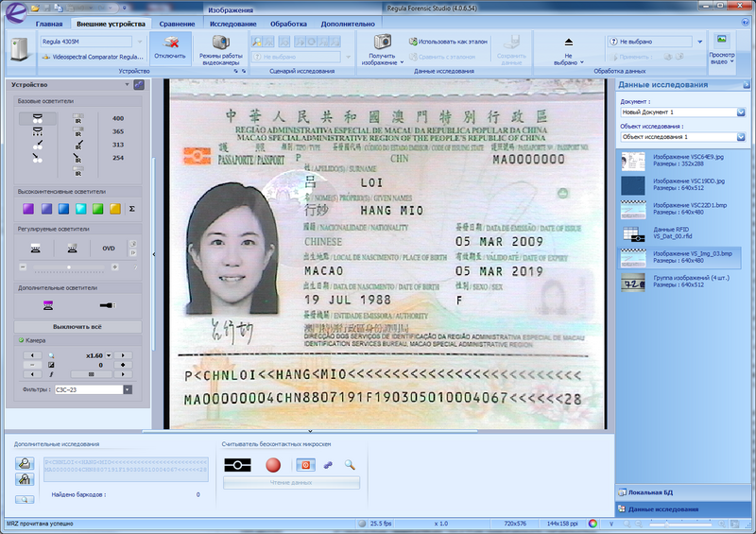Toggle the 254 nm UV illuminator

pos(118,158)
